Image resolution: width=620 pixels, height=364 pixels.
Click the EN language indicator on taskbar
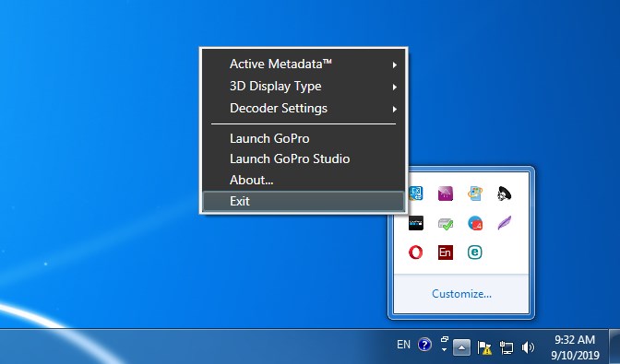(404, 345)
